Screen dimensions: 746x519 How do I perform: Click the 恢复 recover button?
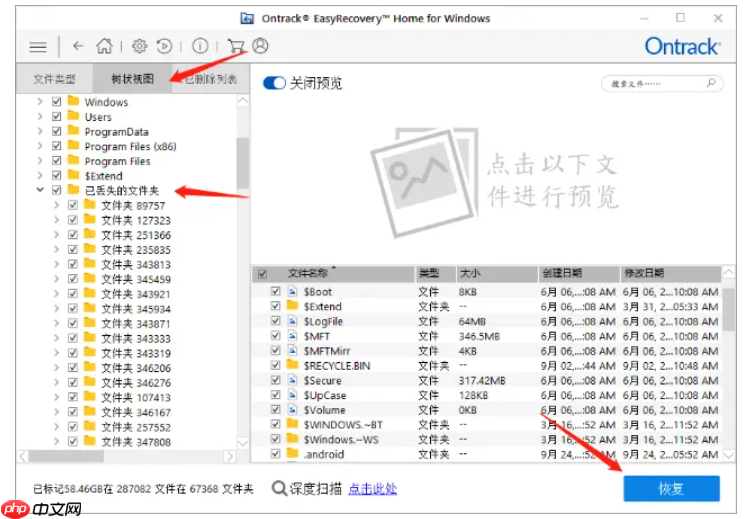[671, 489]
